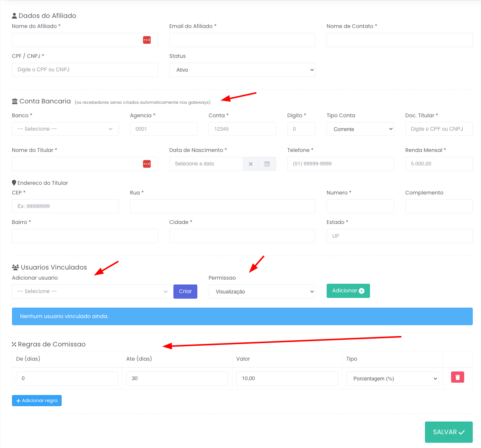Clear the Data de Nascimento date
This screenshot has height=448, width=481.
[x=251, y=164]
